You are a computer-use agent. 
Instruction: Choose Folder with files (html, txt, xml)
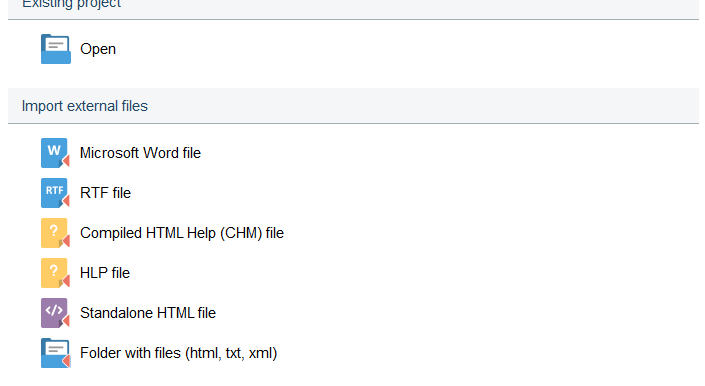pyautogui.click(x=178, y=353)
